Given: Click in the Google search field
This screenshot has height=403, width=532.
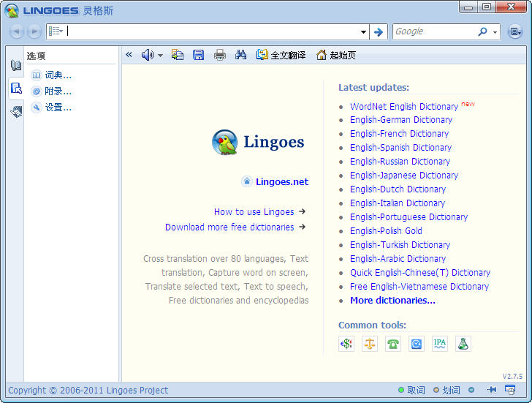Looking at the screenshot, I should 434,31.
